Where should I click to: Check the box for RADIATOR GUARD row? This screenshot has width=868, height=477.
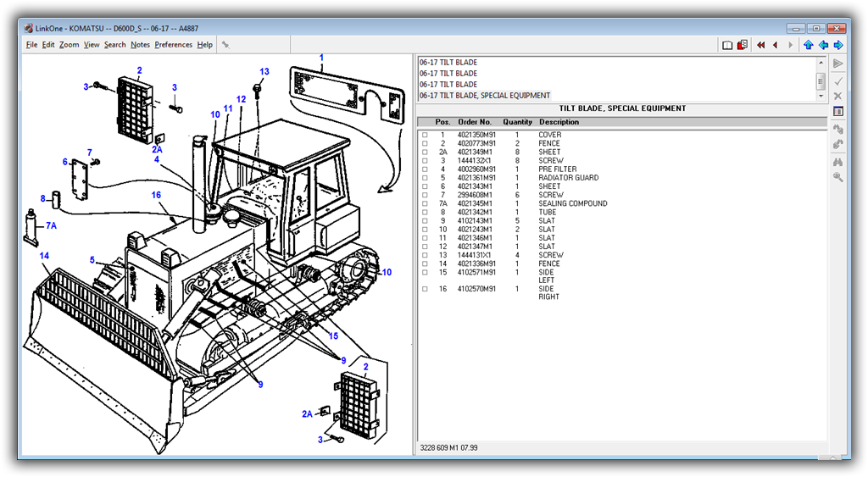click(425, 178)
